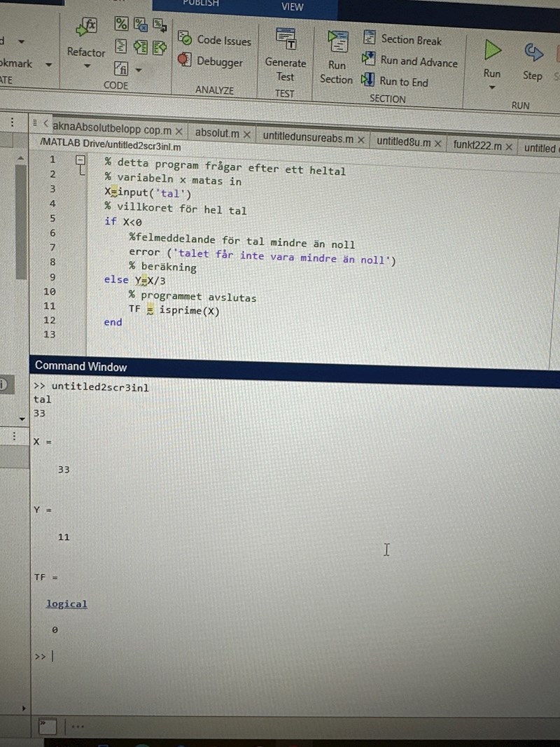The height and width of the screenshot is (747, 560).
Task: Select Run to End
Action: click(404, 81)
